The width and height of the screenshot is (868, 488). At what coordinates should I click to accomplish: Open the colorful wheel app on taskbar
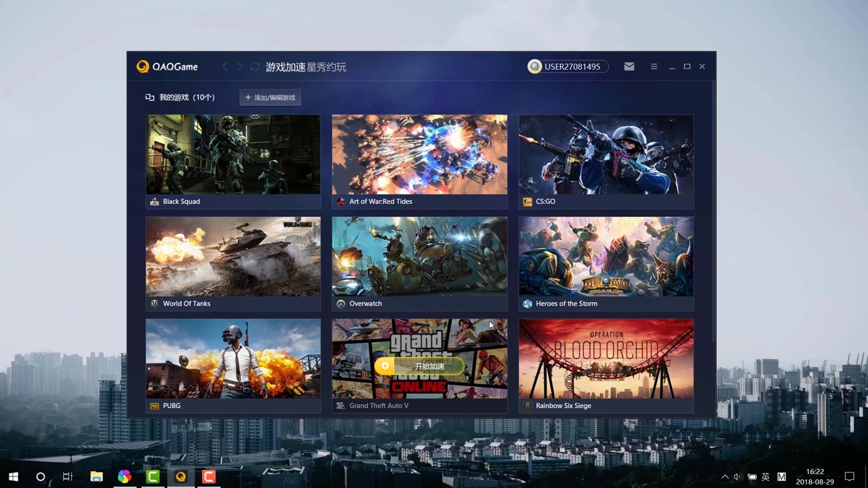124,476
